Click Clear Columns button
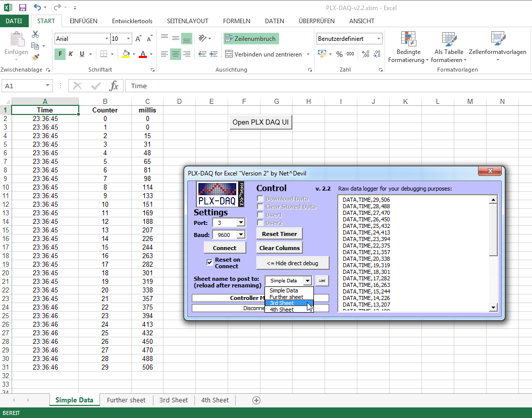 279,248
